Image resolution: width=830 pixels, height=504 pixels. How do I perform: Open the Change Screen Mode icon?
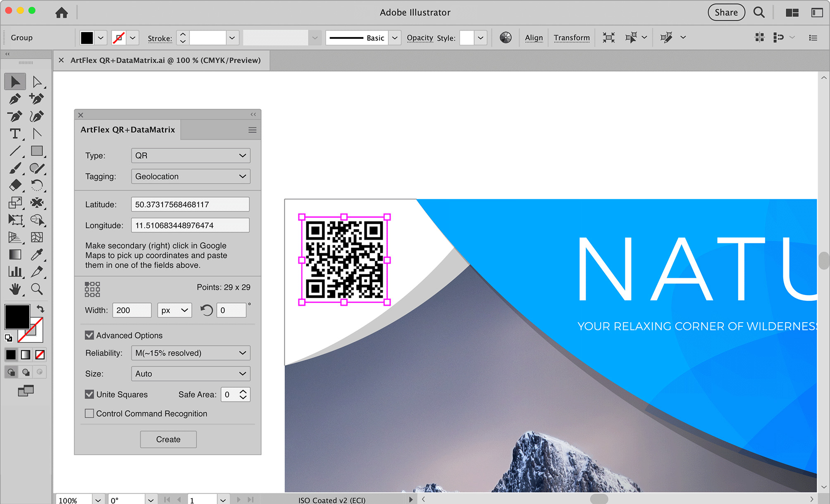point(26,390)
